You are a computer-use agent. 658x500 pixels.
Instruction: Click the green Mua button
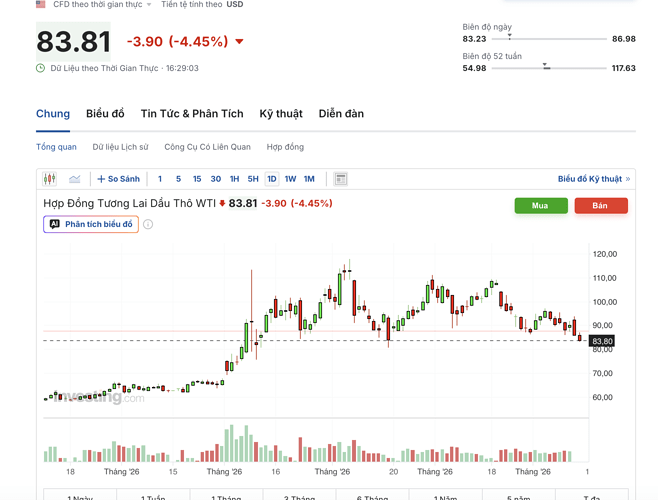click(x=541, y=206)
